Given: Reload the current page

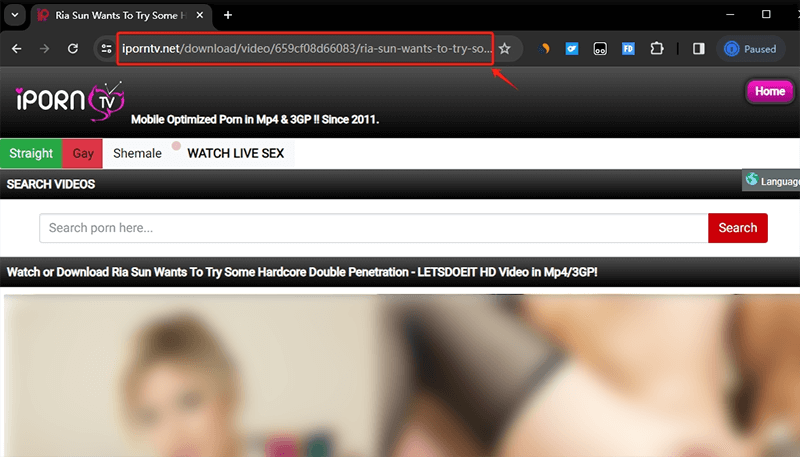Looking at the screenshot, I should pos(73,48).
